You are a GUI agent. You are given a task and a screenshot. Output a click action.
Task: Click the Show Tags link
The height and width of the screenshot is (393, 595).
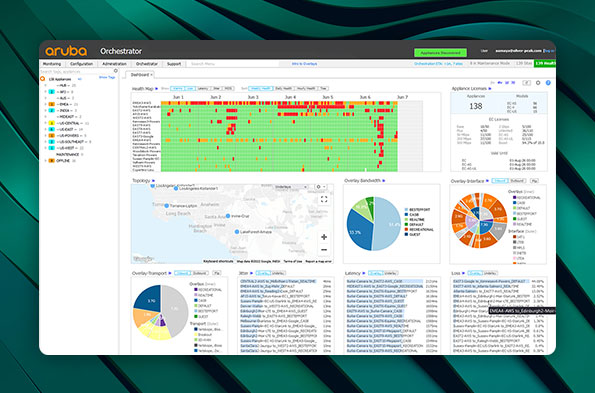click(x=107, y=77)
